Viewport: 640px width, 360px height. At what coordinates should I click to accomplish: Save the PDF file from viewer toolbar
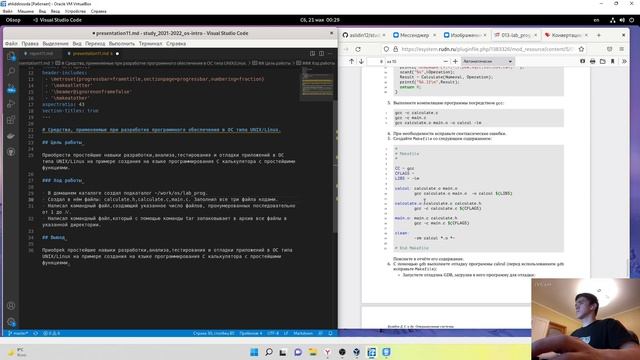click(x=603, y=61)
